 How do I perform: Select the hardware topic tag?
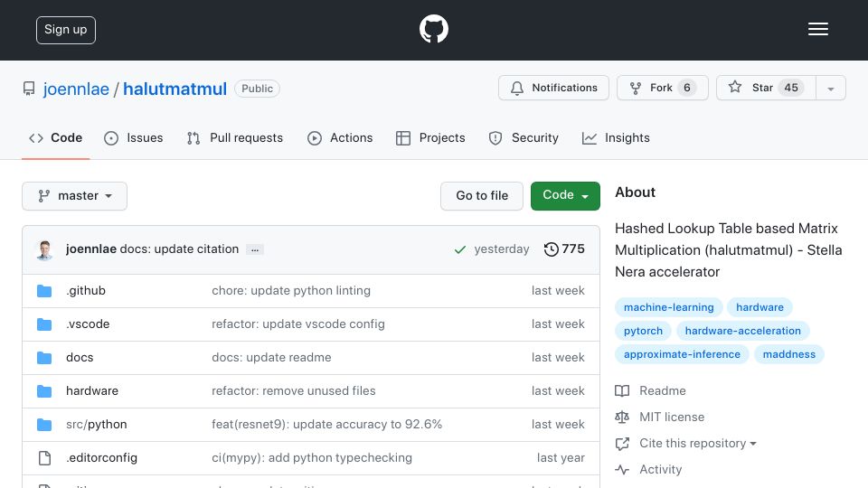tap(759, 307)
